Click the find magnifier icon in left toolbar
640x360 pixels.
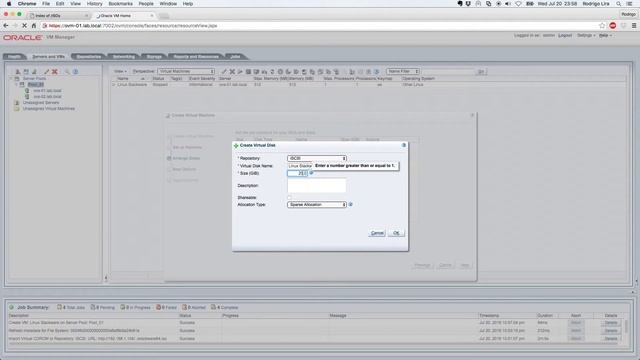pyautogui.click(x=67, y=71)
